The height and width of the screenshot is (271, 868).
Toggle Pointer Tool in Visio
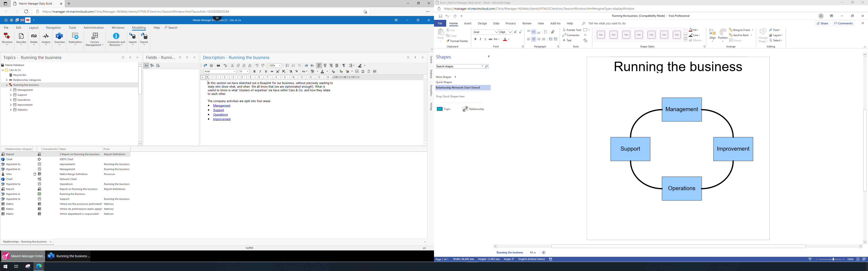572,30
